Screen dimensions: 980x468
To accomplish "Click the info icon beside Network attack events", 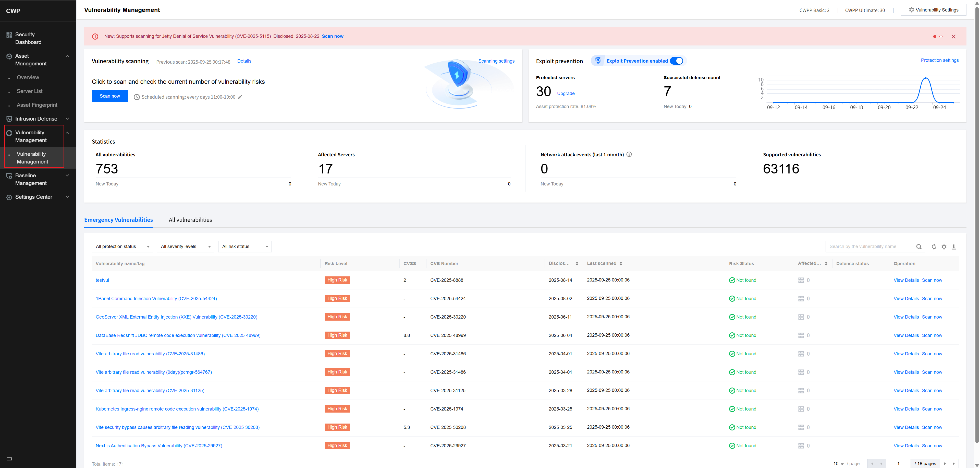I will click(629, 154).
